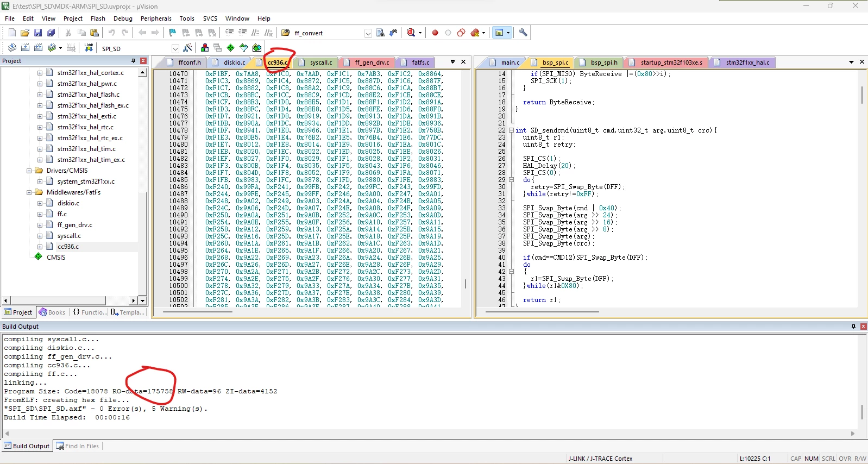Image resolution: width=868 pixels, height=464 pixels.
Task: Select cc936.c in the project tree
Action: [x=68, y=247]
